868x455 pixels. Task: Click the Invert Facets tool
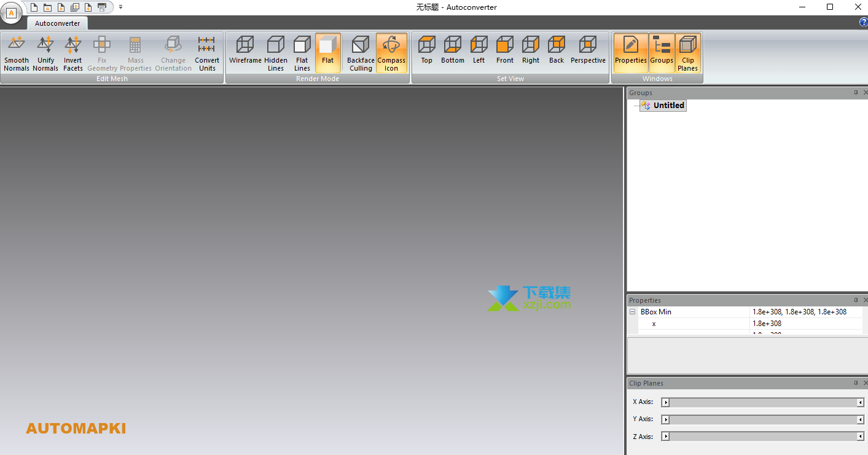tap(72, 52)
